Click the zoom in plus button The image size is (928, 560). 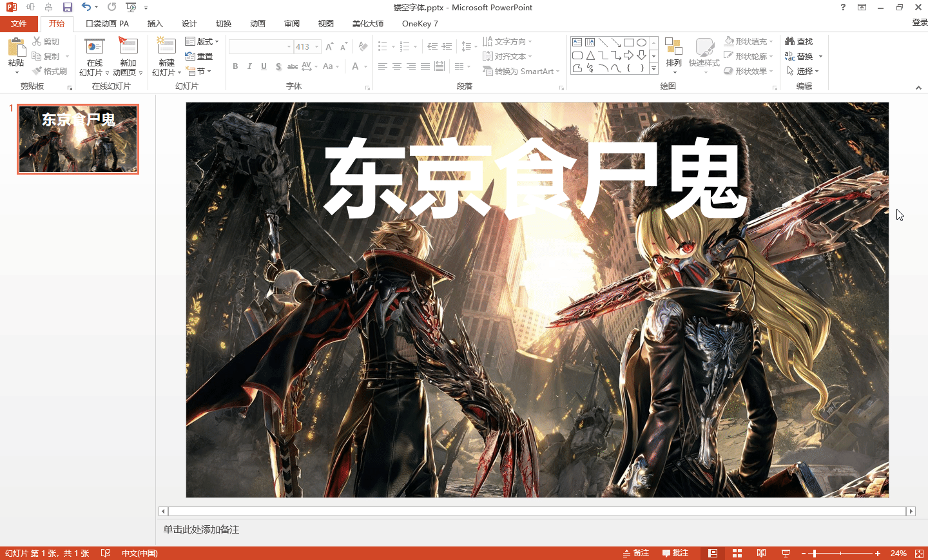coord(878,554)
